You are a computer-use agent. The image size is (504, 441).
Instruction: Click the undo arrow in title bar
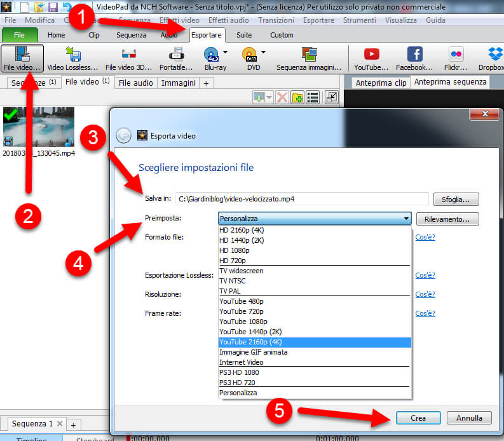[67, 6]
